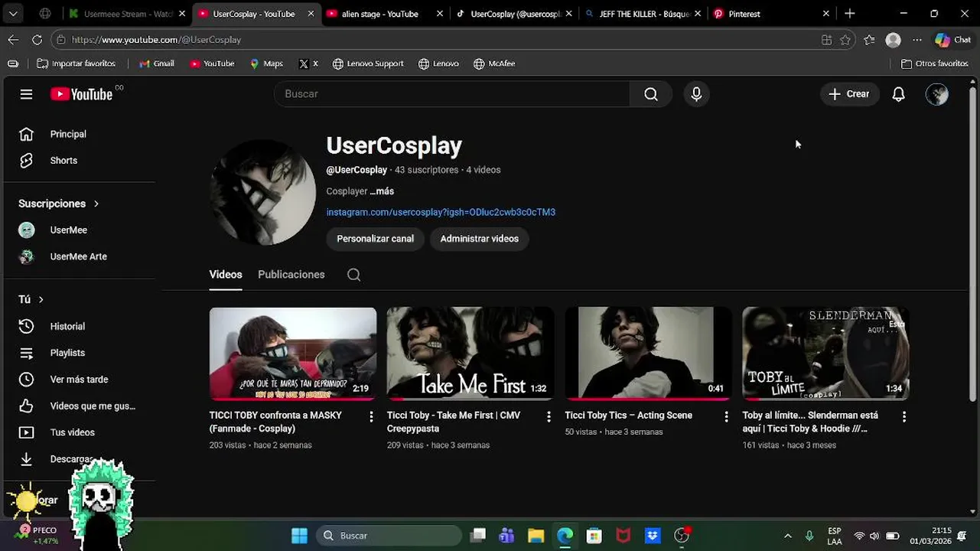Image resolution: width=980 pixels, height=551 pixels.
Task: Click Personalizar canal button
Action: point(376,239)
